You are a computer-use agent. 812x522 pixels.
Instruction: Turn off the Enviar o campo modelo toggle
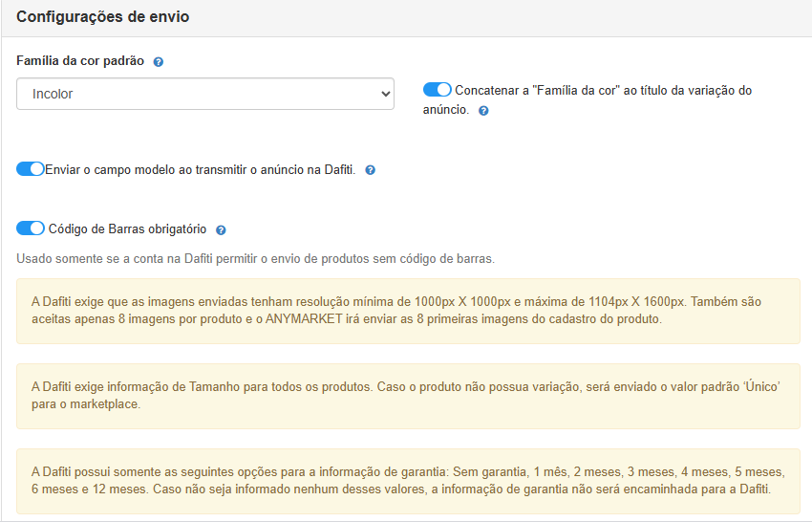(31, 169)
